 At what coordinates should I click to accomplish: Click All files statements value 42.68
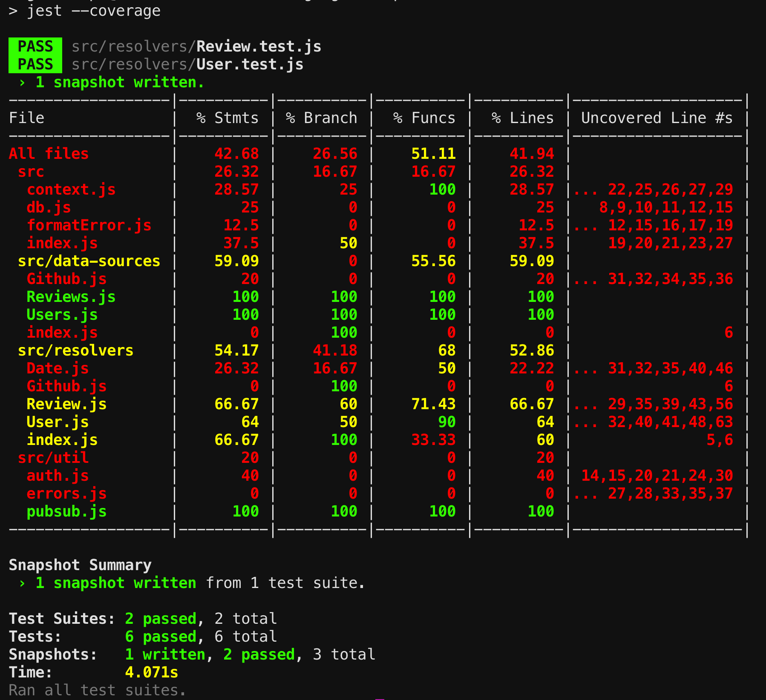click(x=236, y=154)
